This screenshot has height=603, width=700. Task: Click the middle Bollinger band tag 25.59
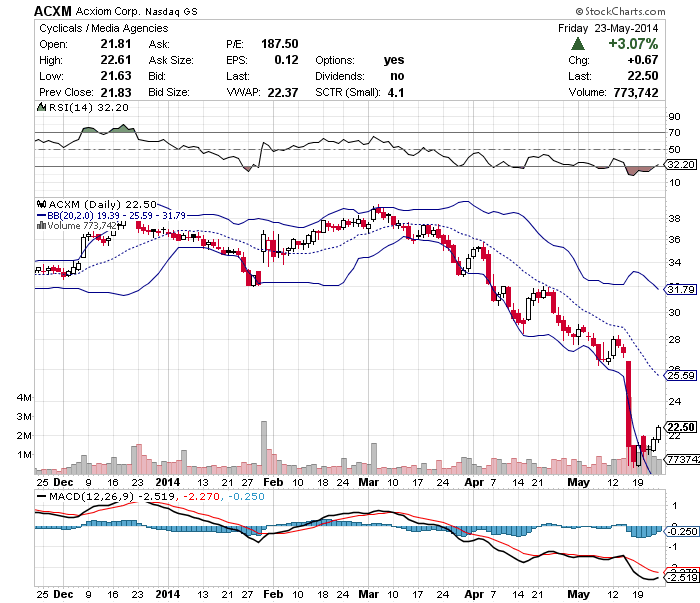click(681, 376)
